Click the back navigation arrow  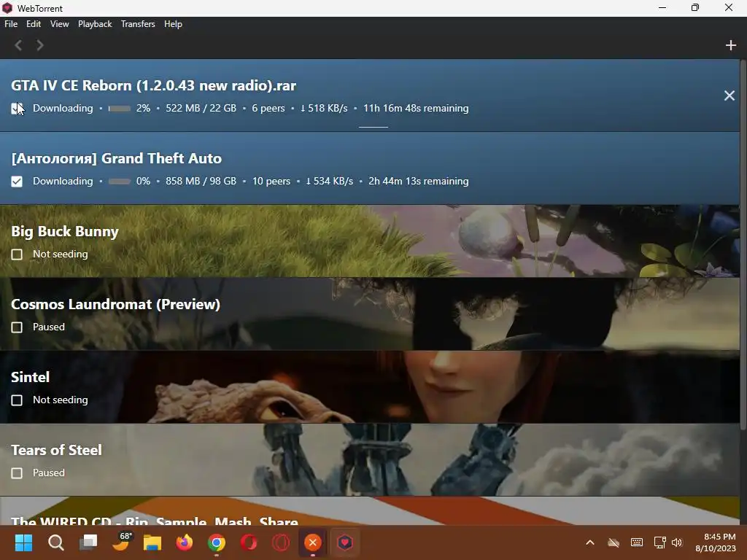tap(18, 45)
